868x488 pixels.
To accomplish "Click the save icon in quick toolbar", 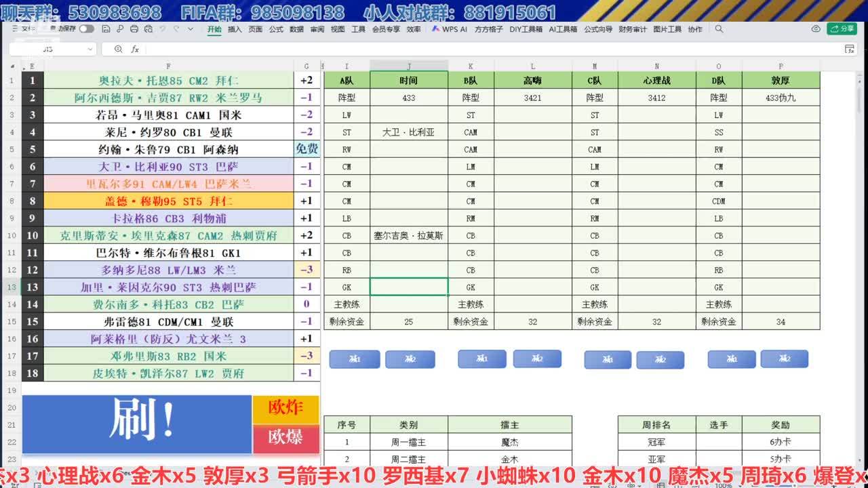I will tap(106, 29).
